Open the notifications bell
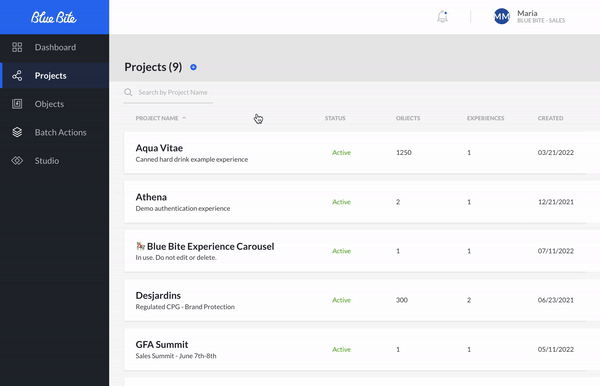600x386 pixels. click(442, 16)
